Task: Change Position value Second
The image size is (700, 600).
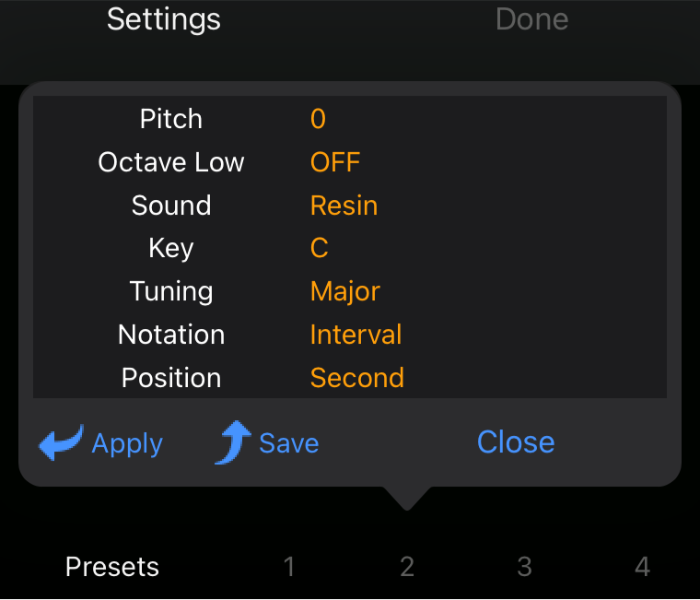Action: [356, 378]
